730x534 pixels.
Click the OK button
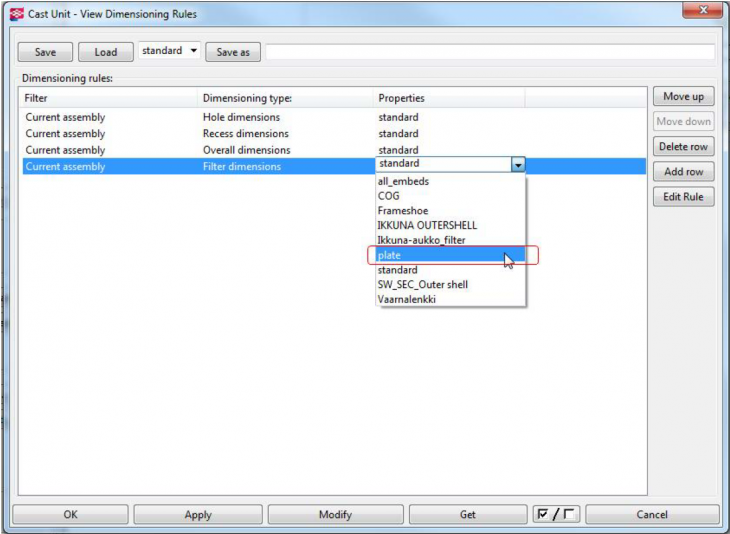(70, 514)
